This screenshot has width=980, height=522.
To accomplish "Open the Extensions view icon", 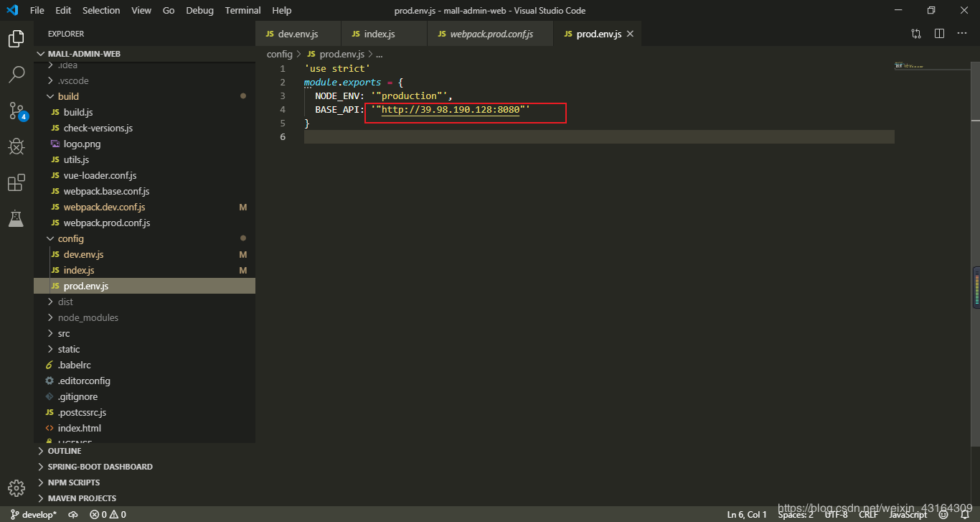I will tap(17, 182).
